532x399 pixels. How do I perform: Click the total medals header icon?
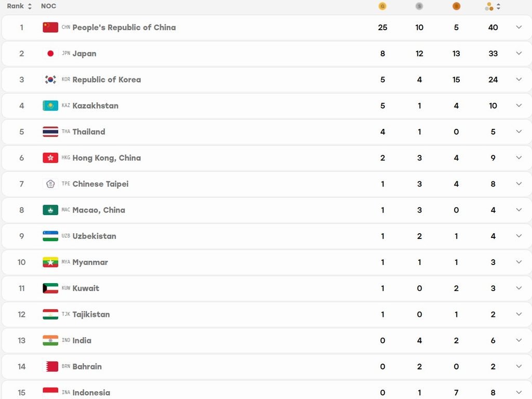(x=489, y=6)
